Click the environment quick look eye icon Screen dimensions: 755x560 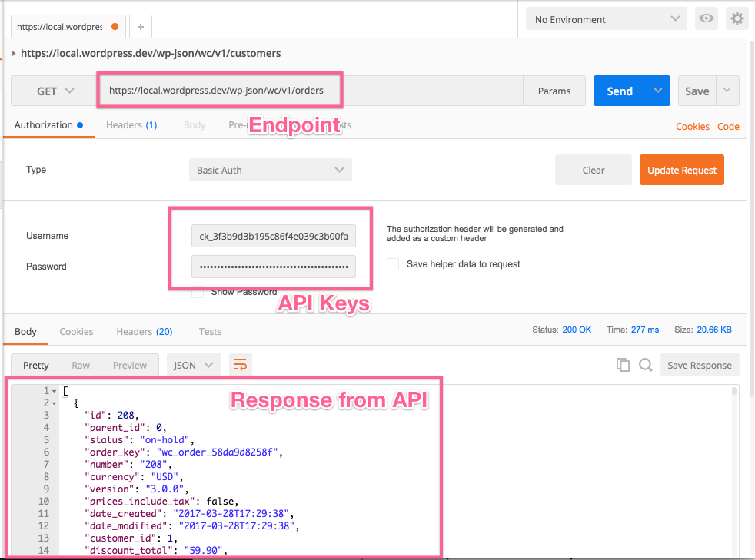coord(706,19)
